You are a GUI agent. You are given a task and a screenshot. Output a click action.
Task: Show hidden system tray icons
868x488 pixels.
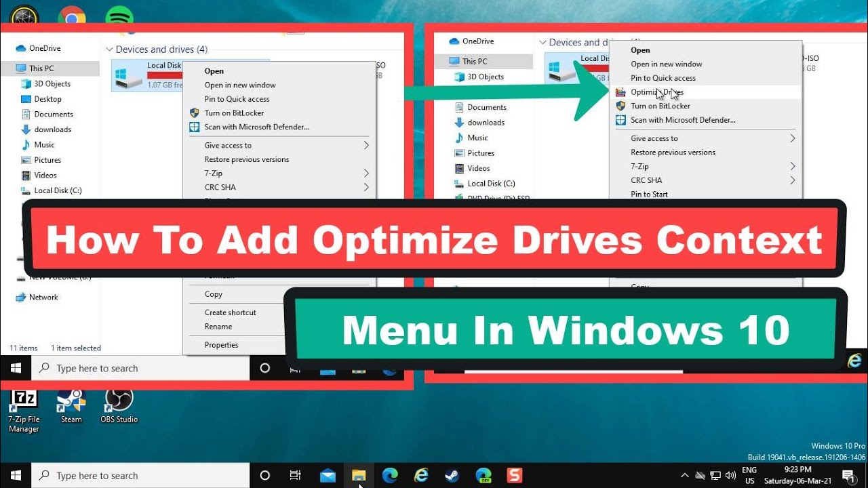[x=685, y=475]
